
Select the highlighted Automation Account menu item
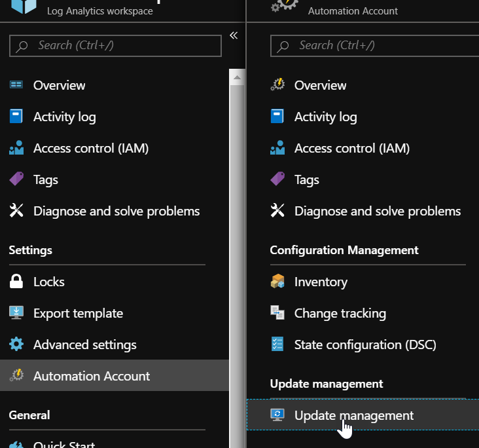[x=115, y=375]
